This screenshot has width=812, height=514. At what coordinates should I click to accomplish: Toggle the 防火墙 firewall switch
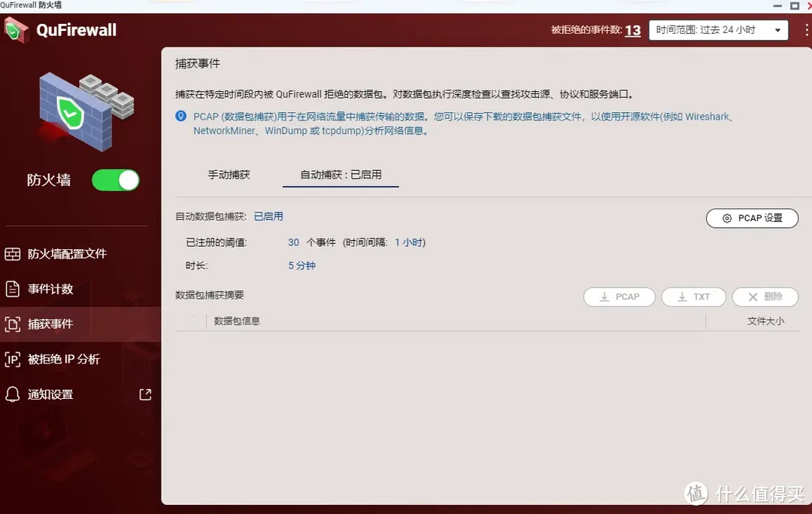tap(116, 181)
